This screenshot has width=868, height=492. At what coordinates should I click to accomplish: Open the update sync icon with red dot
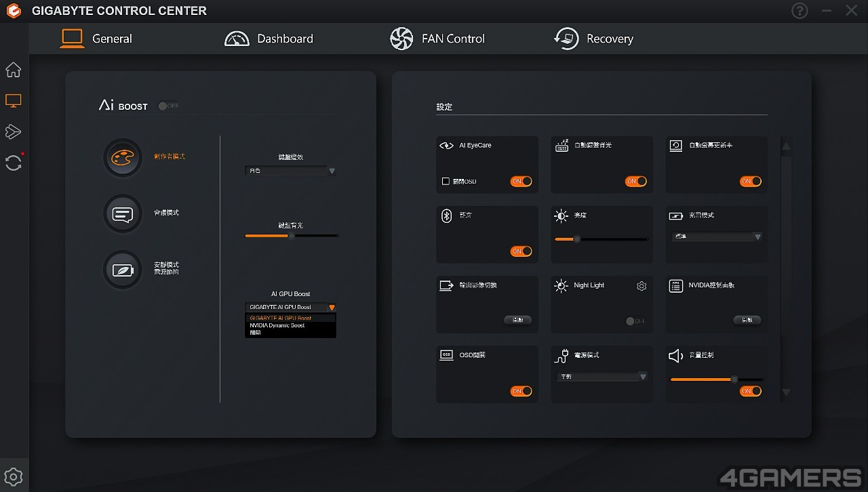14,162
